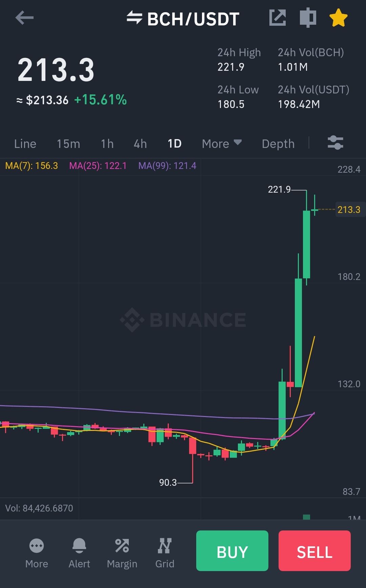Viewport: 366px width, 588px height.
Task: Tap the green BUY button
Action: [x=232, y=551]
